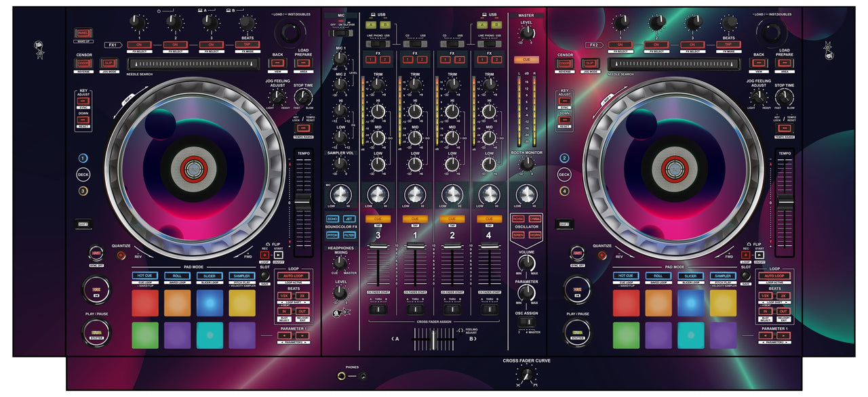Click PARAMETER 1 right arrow on the FX1 deck
Viewport: 868px width, 397px height.
click(x=303, y=335)
